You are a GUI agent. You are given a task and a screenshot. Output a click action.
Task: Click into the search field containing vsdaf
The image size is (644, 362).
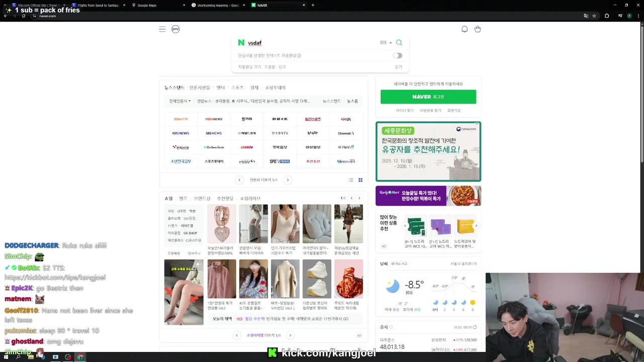(312, 43)
